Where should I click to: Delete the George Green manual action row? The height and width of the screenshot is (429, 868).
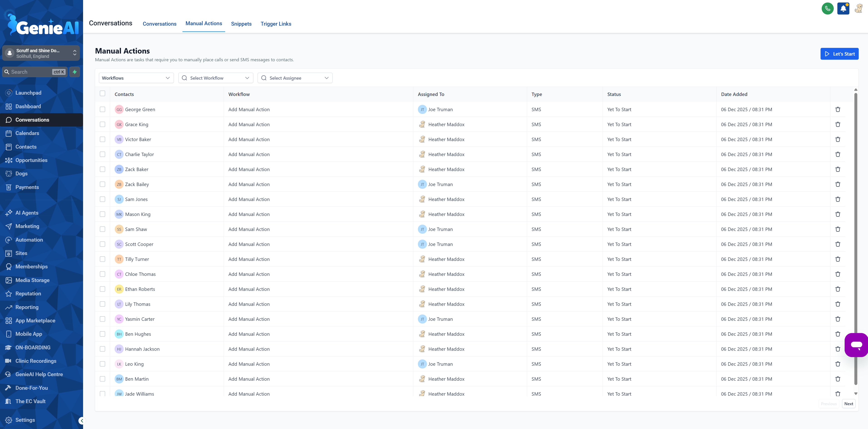(838, 109)
